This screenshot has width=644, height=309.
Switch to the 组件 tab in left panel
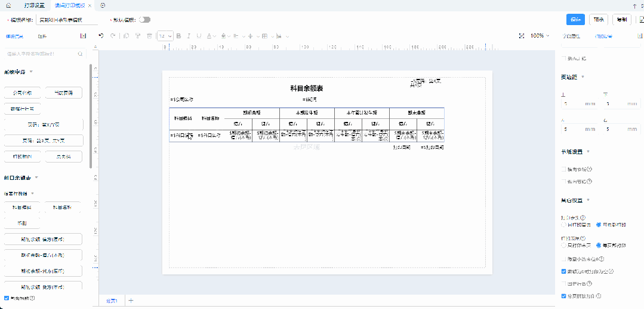43,36
